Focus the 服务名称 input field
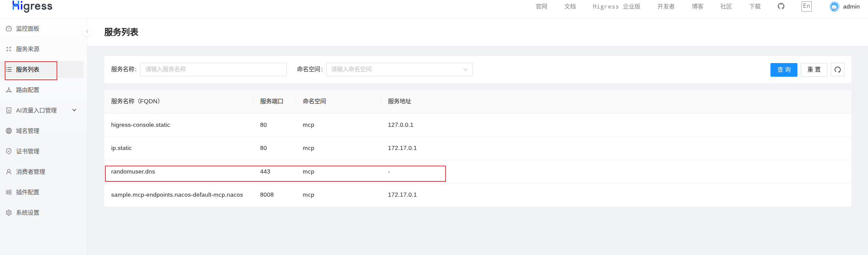 [213, 70]
